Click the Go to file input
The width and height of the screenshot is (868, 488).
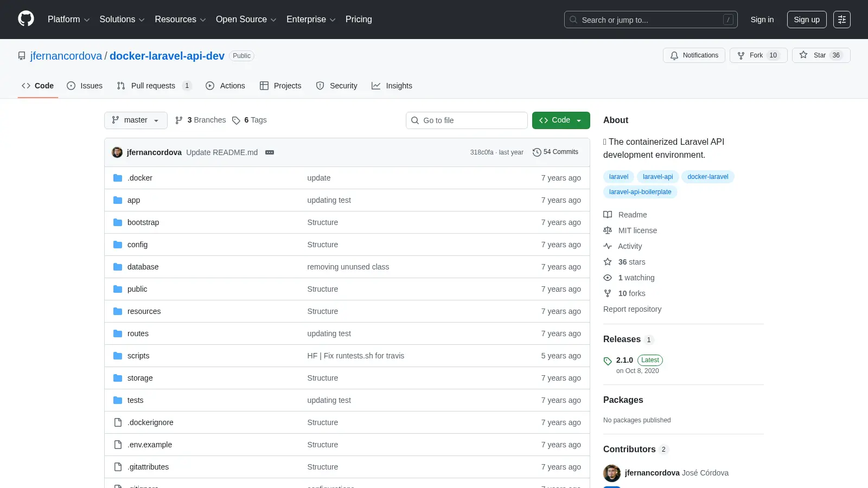pyautogui.click(x=467, y=120)
